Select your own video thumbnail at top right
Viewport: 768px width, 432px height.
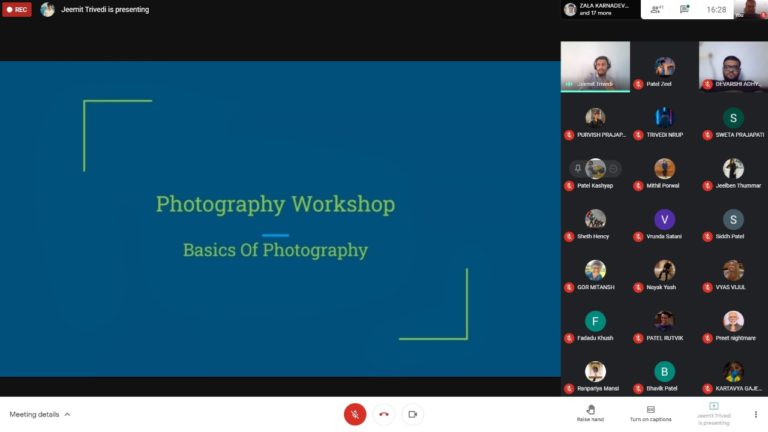tap(750, 9)
